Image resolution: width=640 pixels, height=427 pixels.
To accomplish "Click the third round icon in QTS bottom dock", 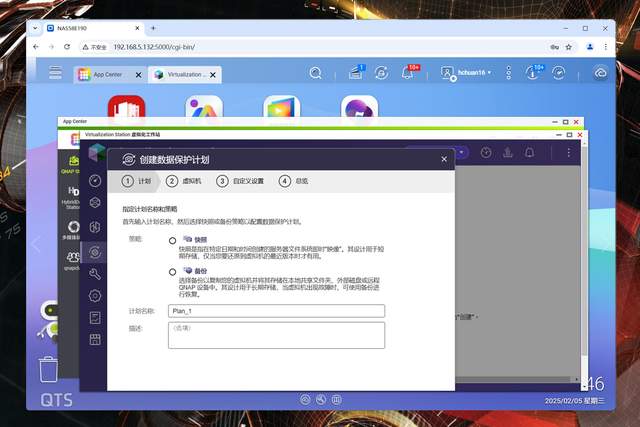I will click(336, 400).
